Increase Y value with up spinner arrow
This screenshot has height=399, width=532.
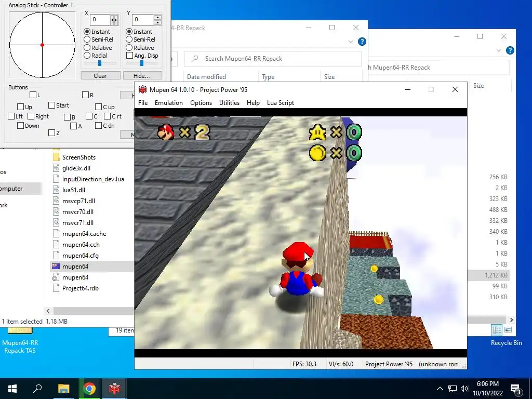coord(157,17)
